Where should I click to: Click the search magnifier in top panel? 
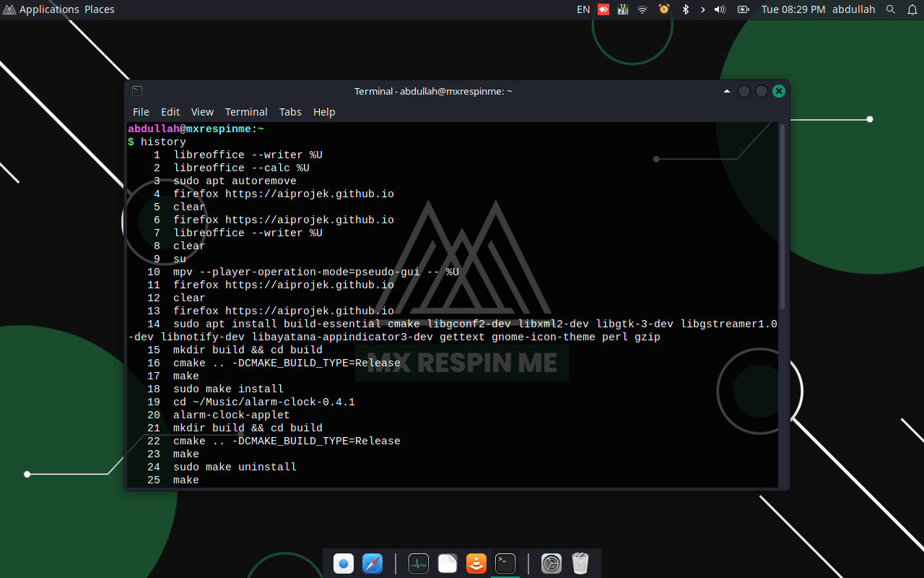pos(891,9)
